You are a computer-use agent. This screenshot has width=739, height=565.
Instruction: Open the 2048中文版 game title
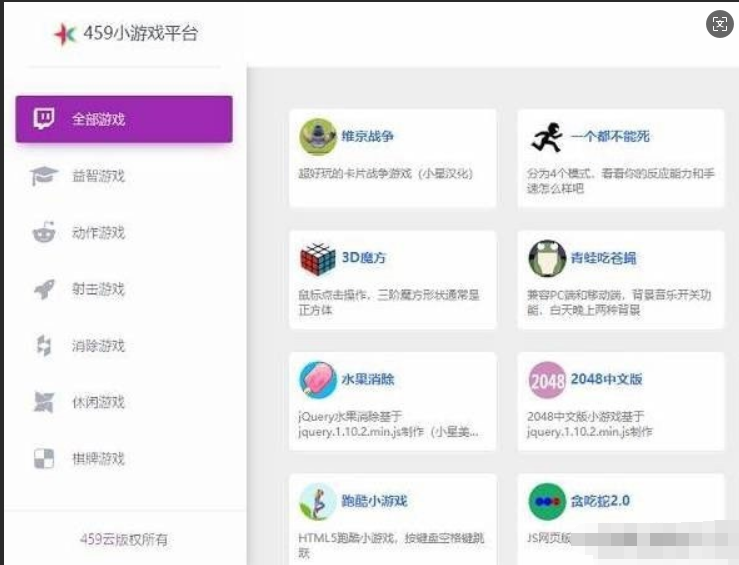coord(607,379)
